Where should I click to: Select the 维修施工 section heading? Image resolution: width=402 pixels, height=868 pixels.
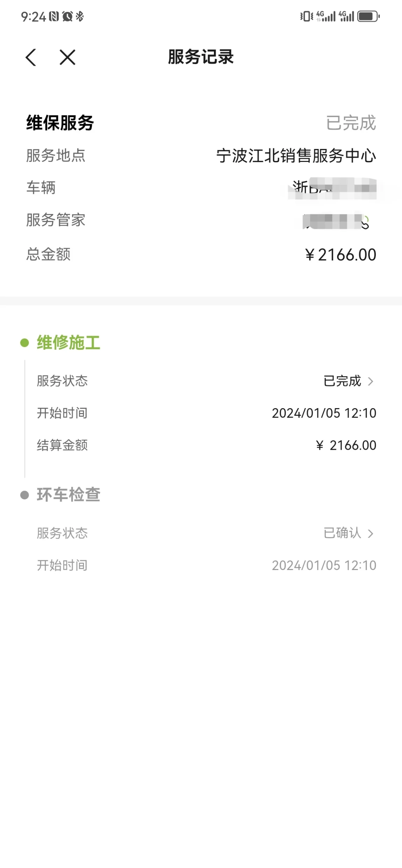click(x=69, y=342)
